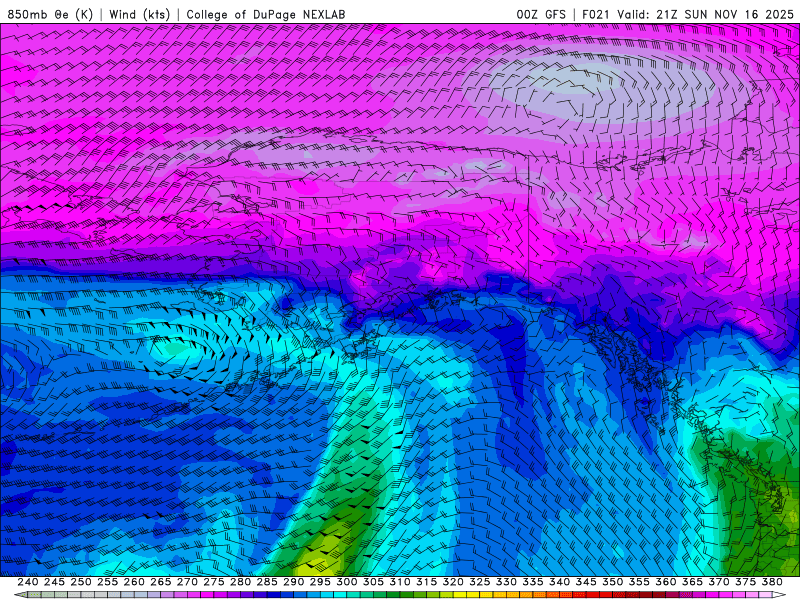Select the 285 value on the color scale
This screenshot has height=600, width=800.
pos(267,582)
